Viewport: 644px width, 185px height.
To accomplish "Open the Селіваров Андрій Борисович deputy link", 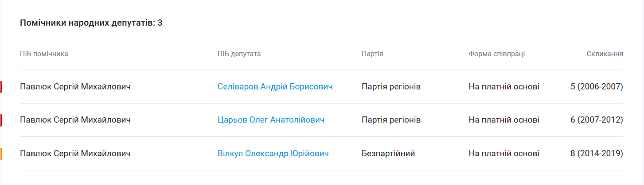I will 275,87.
